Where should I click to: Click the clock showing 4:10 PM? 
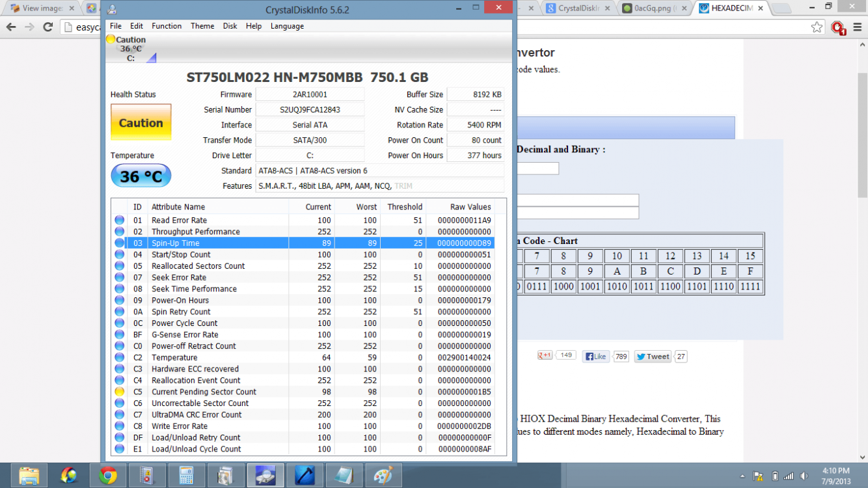[835, 471]
